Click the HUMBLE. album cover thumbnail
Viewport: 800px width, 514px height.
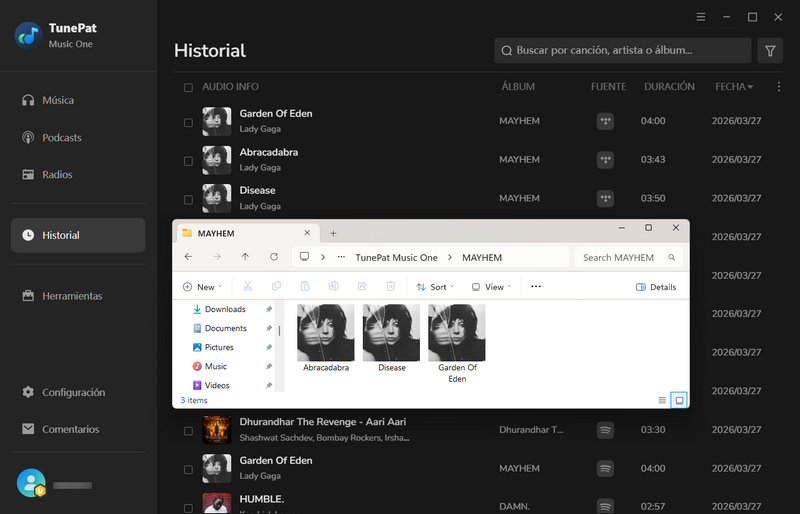pyautogui.click(x=217, y=503)
